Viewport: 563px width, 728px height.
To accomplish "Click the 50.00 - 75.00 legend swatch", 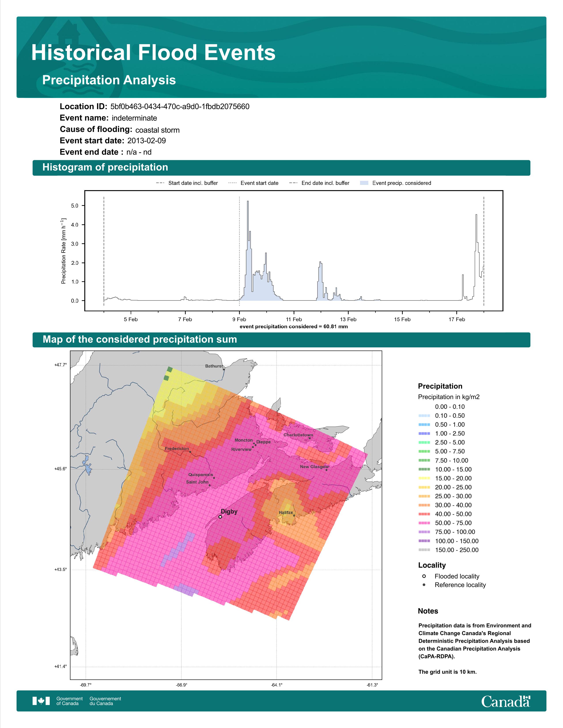I will tap(424, 523).
